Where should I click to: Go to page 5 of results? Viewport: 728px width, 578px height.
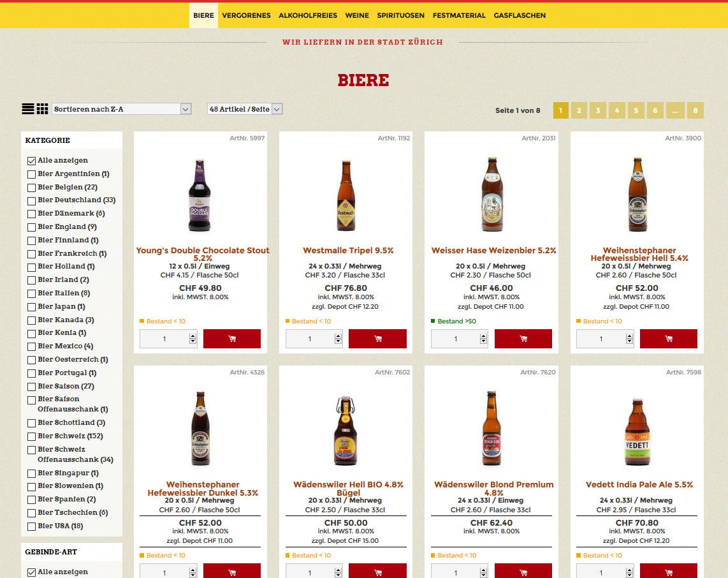coord(636,110)
